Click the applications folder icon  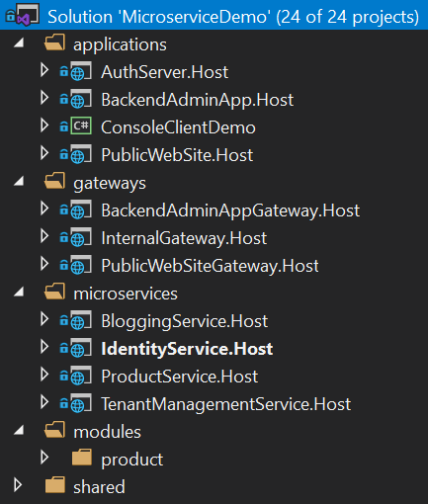54,42
